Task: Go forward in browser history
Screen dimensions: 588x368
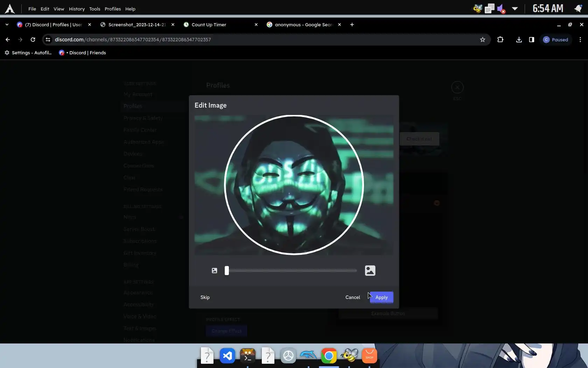Action: tap(20, 40)
